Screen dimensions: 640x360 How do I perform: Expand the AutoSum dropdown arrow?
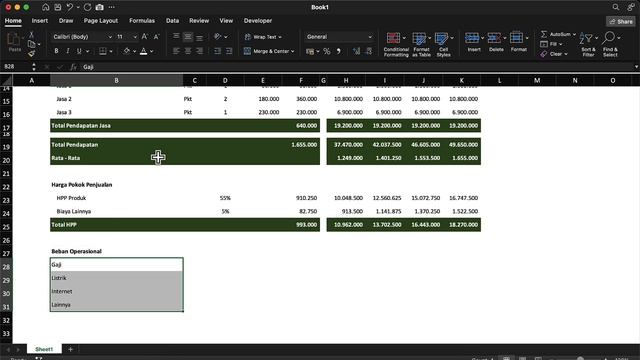(x=574, y=34)
